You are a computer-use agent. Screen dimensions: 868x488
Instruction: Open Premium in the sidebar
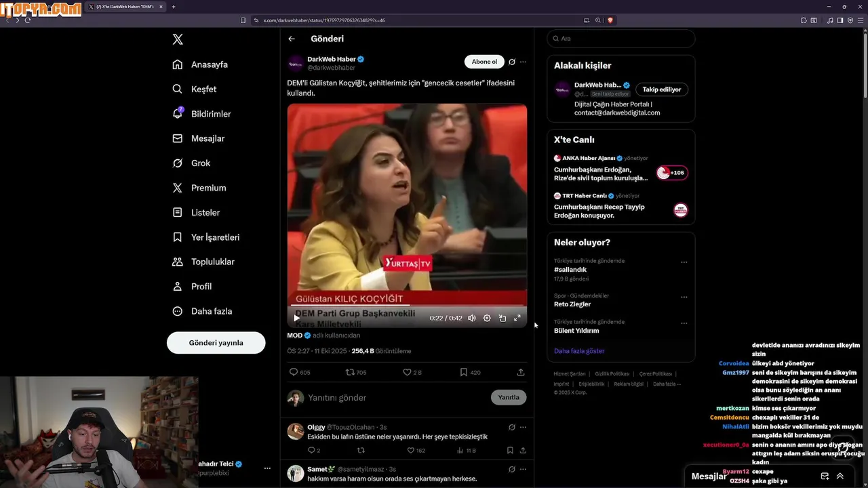click(x=199, y=188)
